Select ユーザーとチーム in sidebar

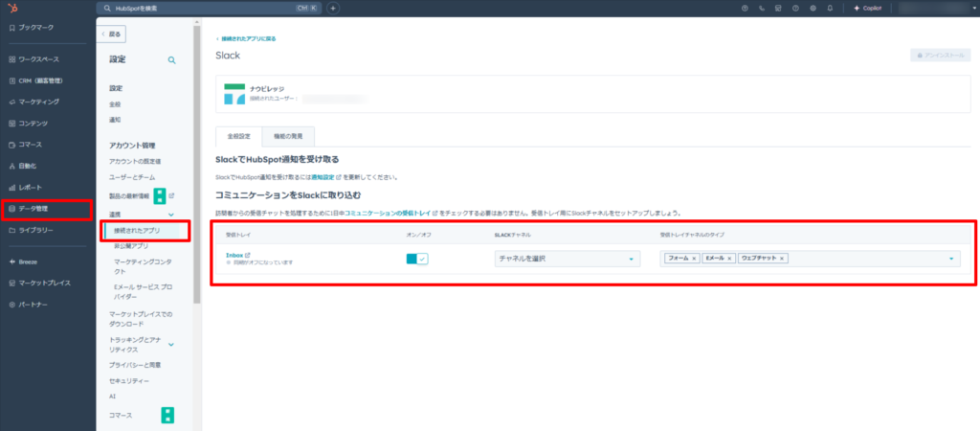pyautogui.click(x=132, y=177)
